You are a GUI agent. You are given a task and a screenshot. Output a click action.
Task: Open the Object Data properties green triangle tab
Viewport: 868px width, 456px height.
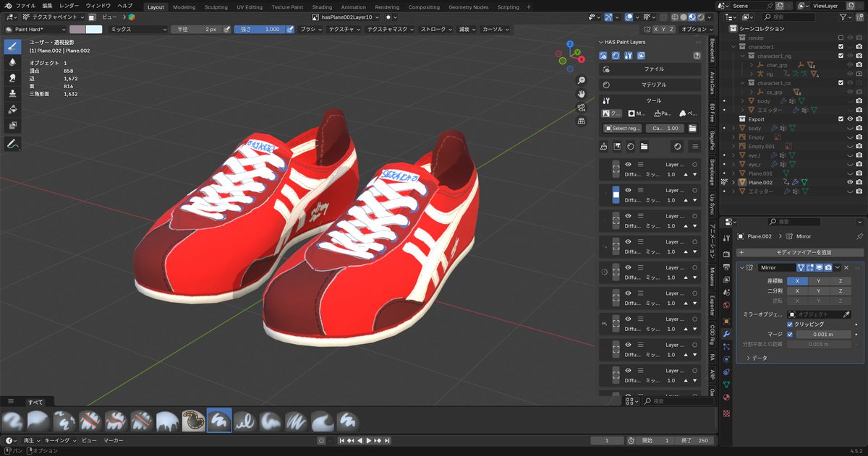[x=726, y=384]
